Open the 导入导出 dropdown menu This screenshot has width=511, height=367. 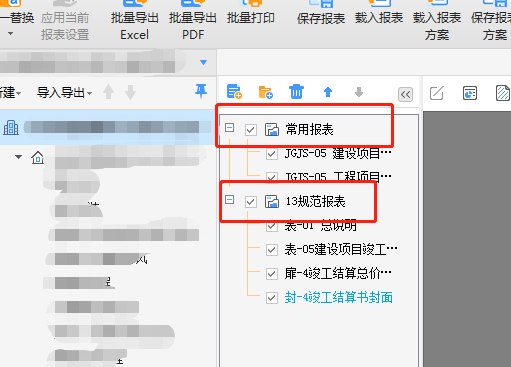point(64,93)
